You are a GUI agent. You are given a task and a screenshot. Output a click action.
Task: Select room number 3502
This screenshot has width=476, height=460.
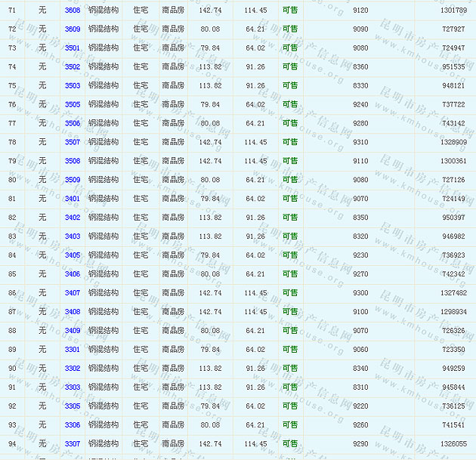pos(73,67)
